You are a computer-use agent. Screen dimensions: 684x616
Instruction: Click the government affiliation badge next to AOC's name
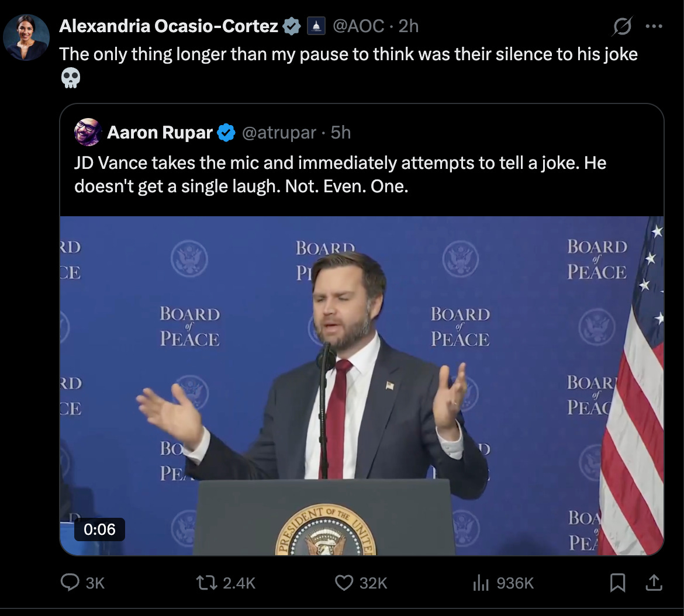pyautogui.click(x=315, y=25)
